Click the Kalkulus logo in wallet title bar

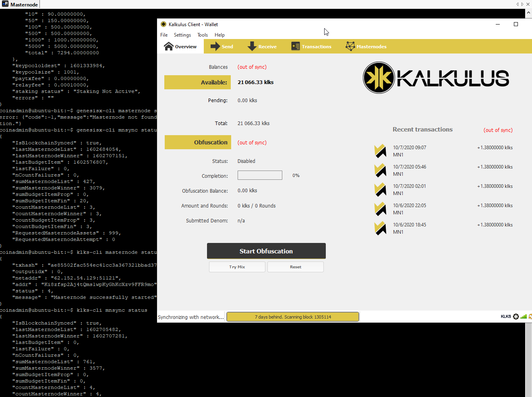164,24
